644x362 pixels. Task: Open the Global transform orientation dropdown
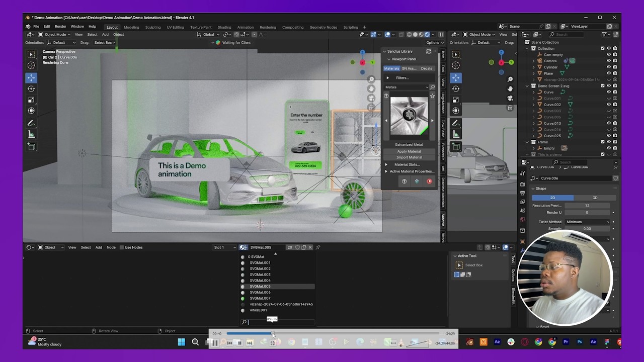click(x=208, y=35)
